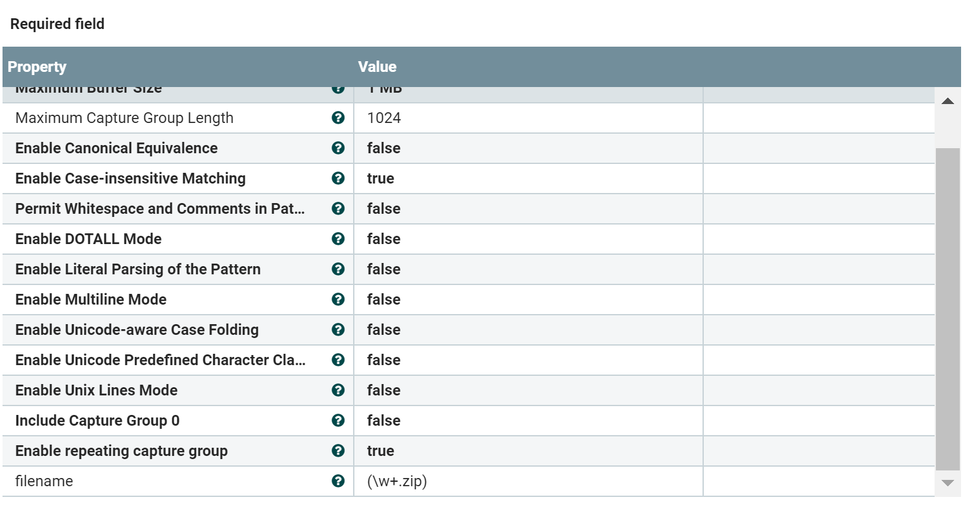This screenshot has width=980, height=519.
Task: Click help icon for Enable Unix Lines Mode
Action: 338,390
